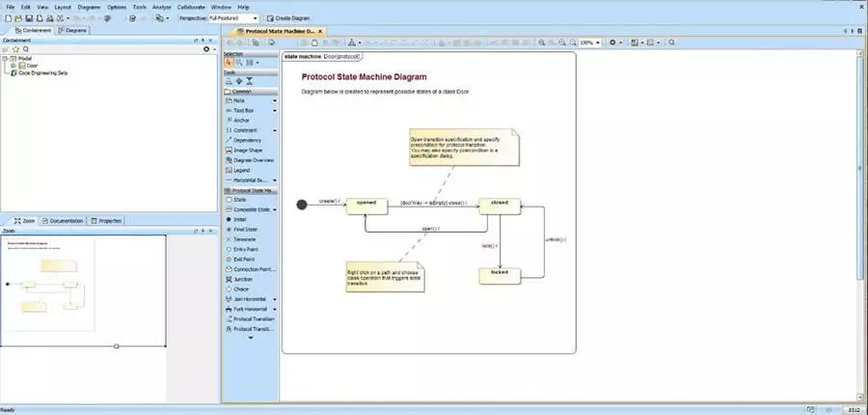The width and height of the screenshot is (868, 415).
Task: Select the 'opened' state in diagram
Action: pos(366,207)
